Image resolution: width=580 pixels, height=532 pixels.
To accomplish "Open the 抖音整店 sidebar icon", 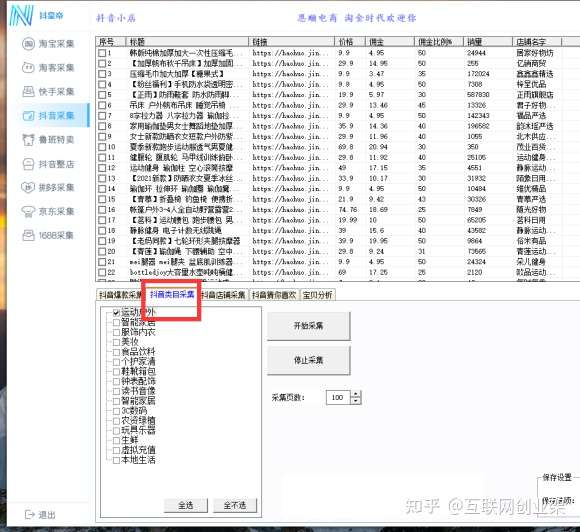I will [x=28, y=164].
